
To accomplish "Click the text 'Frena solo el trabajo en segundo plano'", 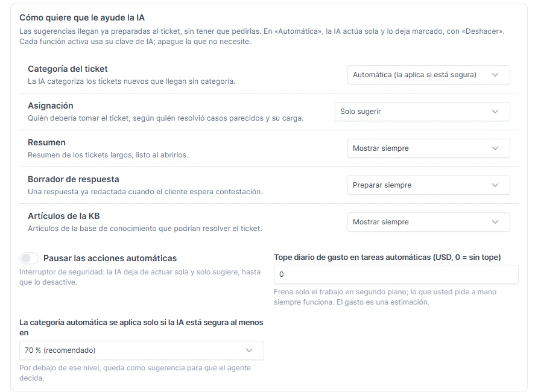I will pyautogui.click(x=341, y=292).
